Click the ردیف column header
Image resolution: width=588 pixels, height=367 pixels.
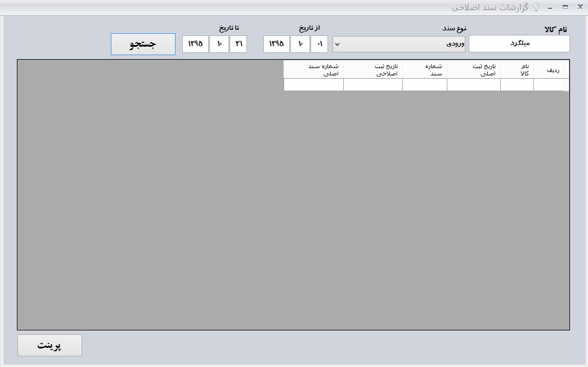(549, 70)
